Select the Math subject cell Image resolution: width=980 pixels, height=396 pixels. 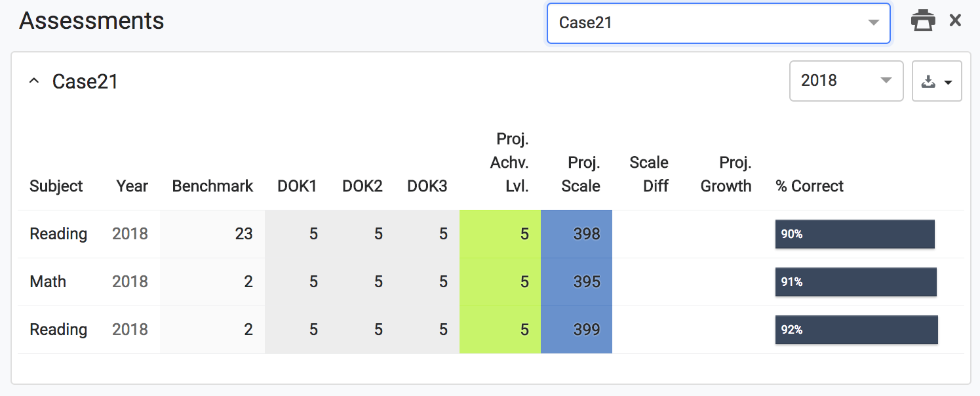pyautogui.click(x=48, y=282)
